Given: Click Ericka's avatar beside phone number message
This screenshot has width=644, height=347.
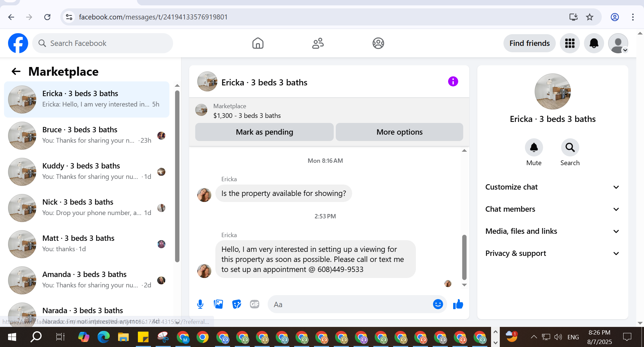Looking at the screenshot, I should click(x=204, y=271).
